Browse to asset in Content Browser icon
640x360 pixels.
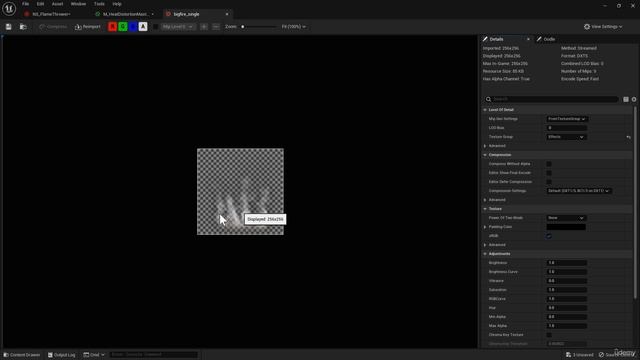[x=23, y=27]
